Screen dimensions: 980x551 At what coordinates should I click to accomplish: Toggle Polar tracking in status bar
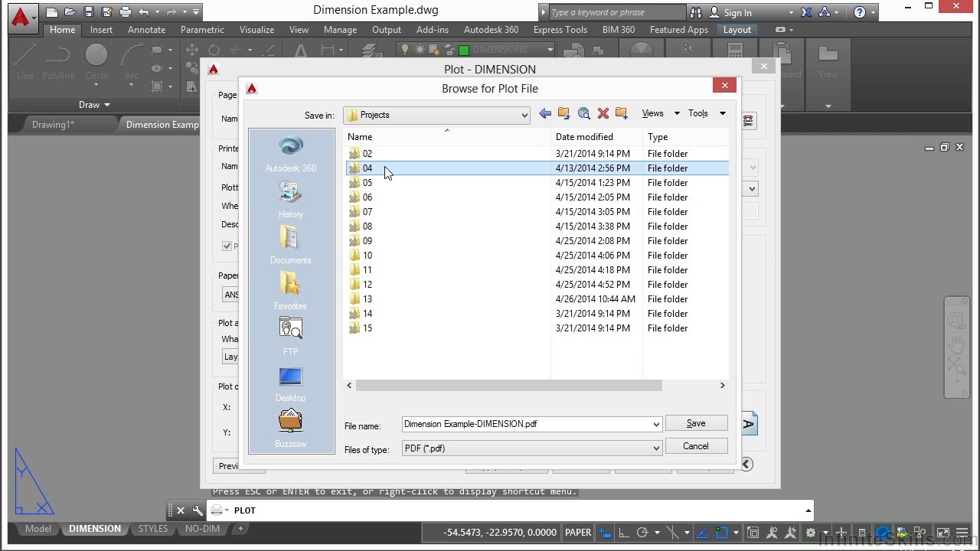pyautogui.click(x=642, y=533)
